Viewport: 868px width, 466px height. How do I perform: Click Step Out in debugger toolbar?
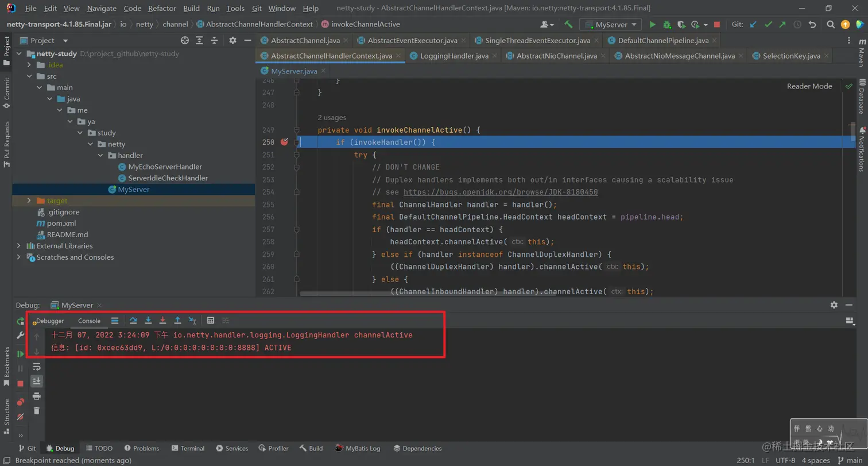click(x=178, y=321)
